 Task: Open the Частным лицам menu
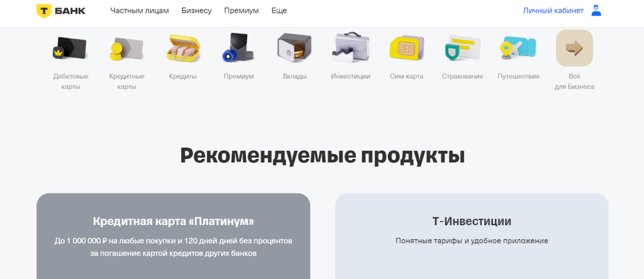(140, 11)
